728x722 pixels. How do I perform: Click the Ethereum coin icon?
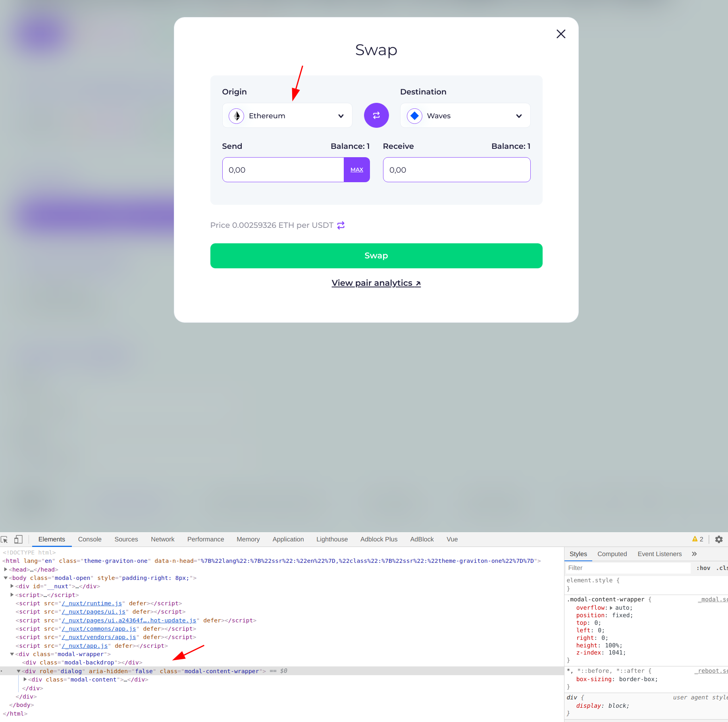tap(237, 116)
